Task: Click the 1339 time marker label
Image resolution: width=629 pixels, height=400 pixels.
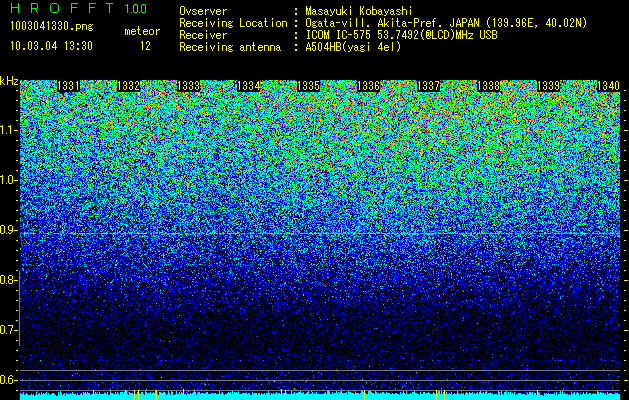Action: 548,86
